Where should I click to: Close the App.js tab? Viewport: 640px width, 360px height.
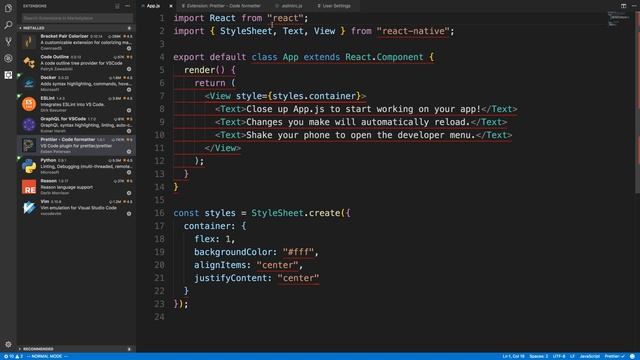171,6
